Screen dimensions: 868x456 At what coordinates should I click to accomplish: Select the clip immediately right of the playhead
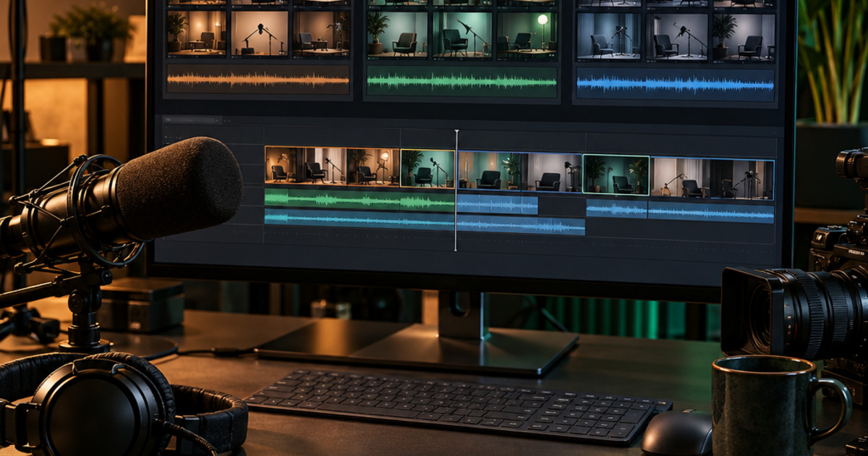pos(520,172)
